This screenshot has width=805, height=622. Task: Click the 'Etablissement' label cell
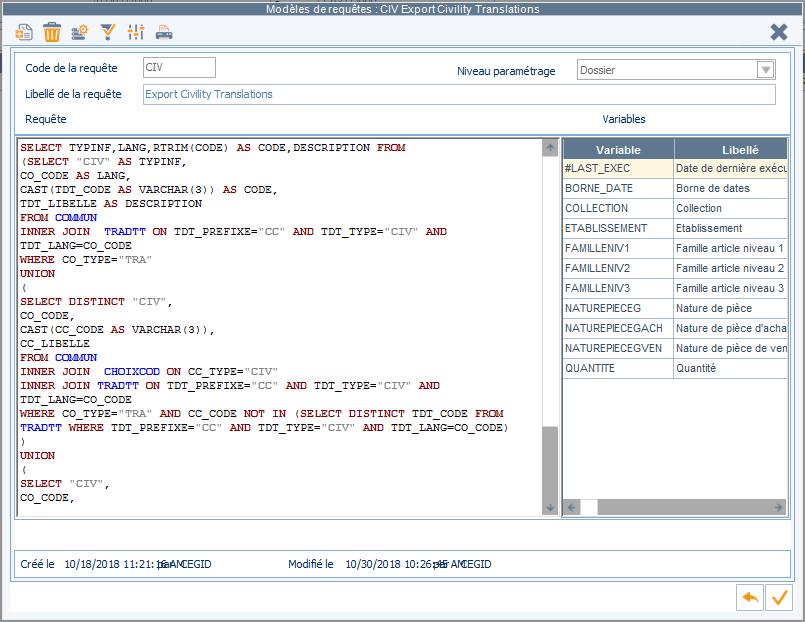(x=731, y=228)
